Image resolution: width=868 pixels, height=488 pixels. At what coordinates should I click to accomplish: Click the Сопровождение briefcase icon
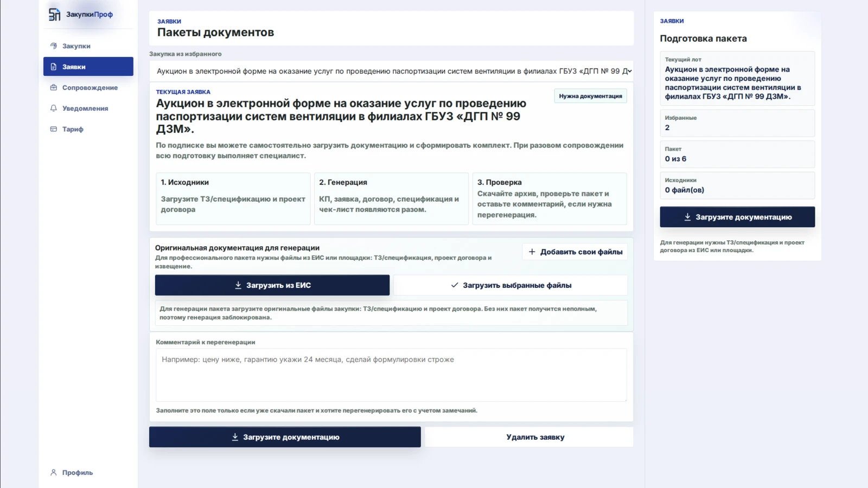(53, 87)
